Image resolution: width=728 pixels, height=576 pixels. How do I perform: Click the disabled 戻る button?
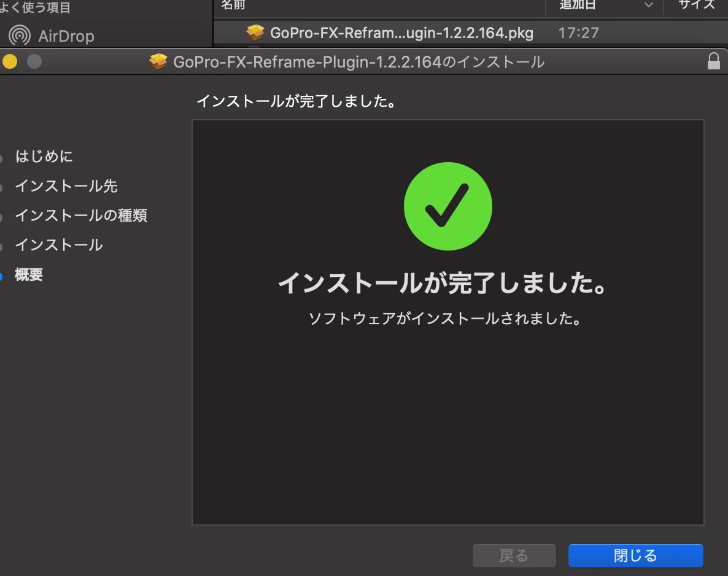514,556
